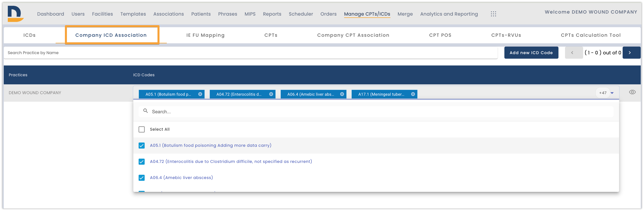Click A06.4 Amebic liver abscess option text

(x=181, y=178)
